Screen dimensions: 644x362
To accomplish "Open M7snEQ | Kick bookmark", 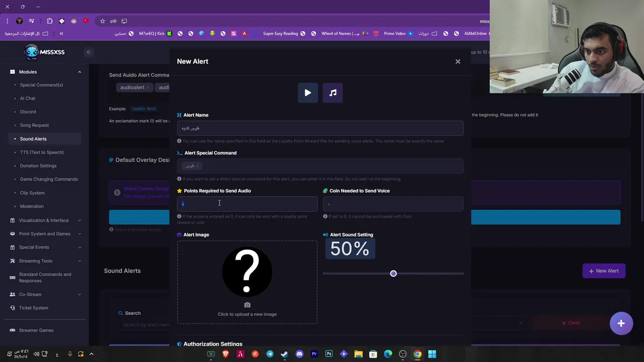I will [156, 34].
